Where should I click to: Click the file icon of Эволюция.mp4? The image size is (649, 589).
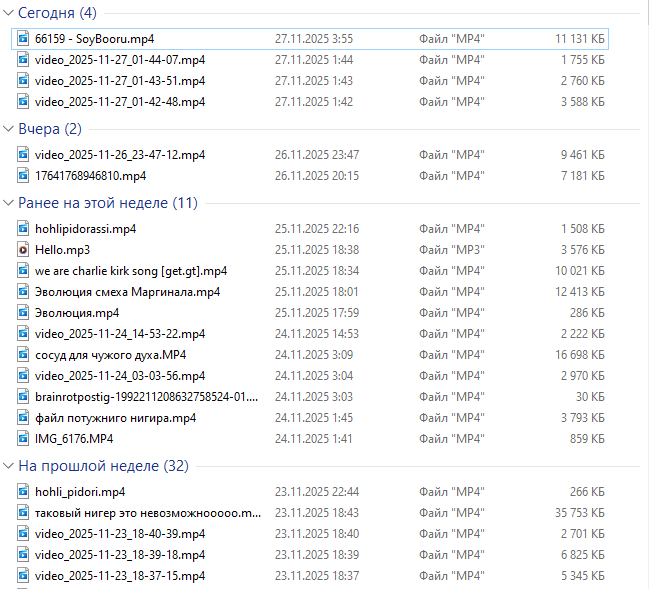[23, 313]
